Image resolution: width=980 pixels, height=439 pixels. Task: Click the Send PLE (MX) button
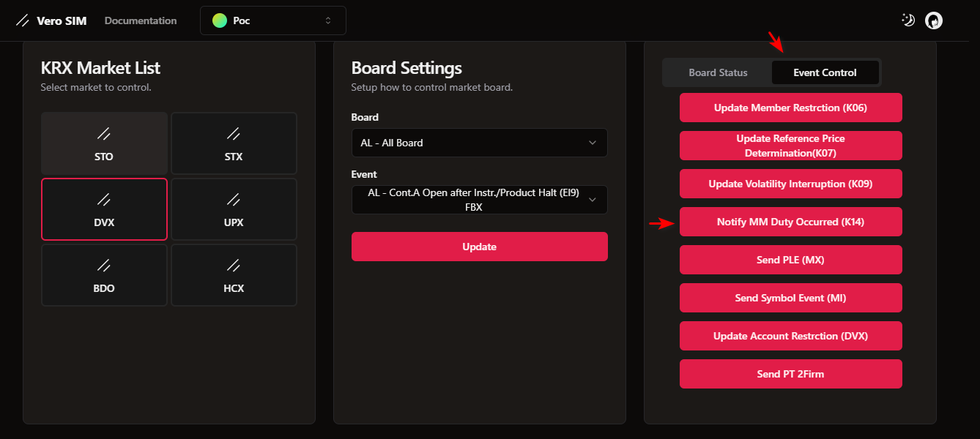click(x=790, y=260)
